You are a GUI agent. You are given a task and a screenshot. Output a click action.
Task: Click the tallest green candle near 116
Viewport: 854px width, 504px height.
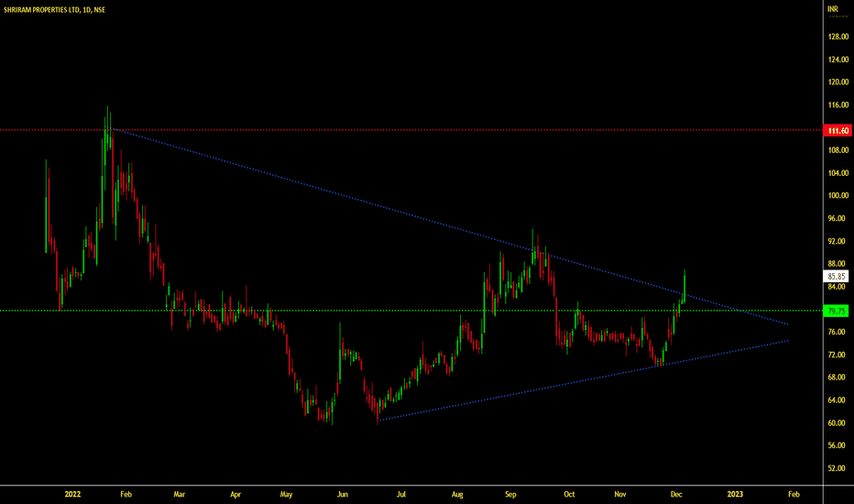pos(107,127)
